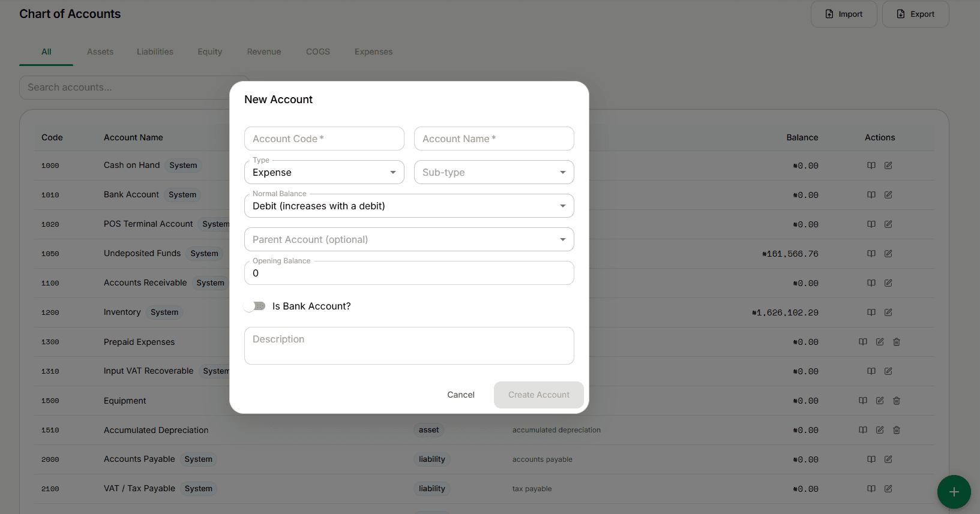Cancel the New Account dialog
The height and width of the screenshot is (514, 980).
click(x=461, y=395)
